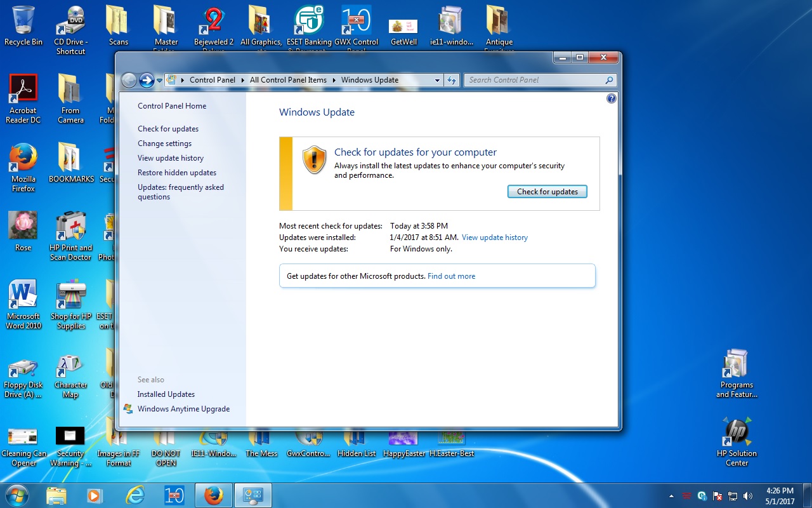Click All Control Panel Items breadcrumb
The width and height of the screenshot is (812, 508).
(x=288, y=80)
